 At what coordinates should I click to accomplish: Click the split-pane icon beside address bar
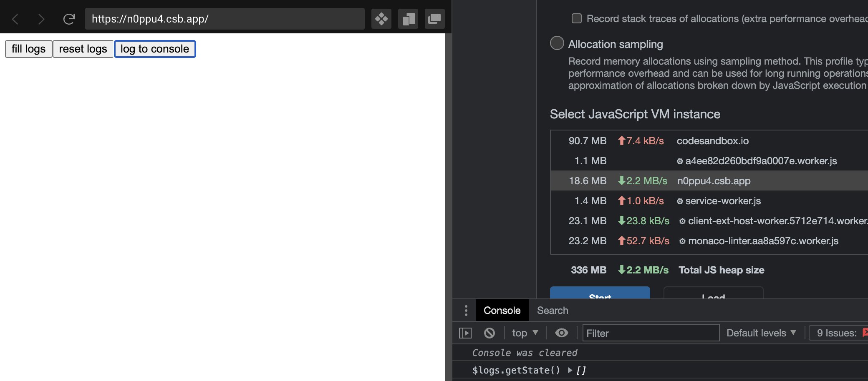point(408,19)
